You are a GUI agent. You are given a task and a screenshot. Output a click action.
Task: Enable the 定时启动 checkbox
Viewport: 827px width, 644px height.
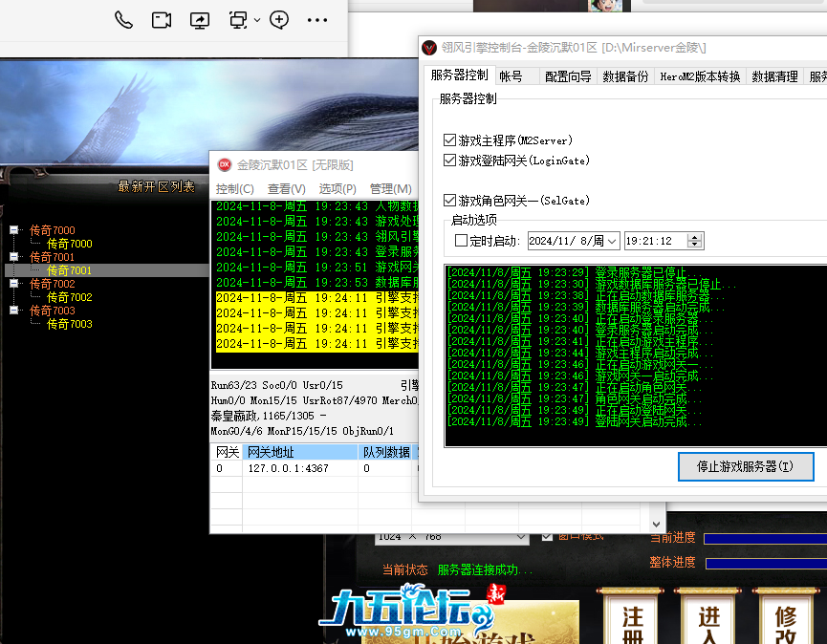(461, 241)
